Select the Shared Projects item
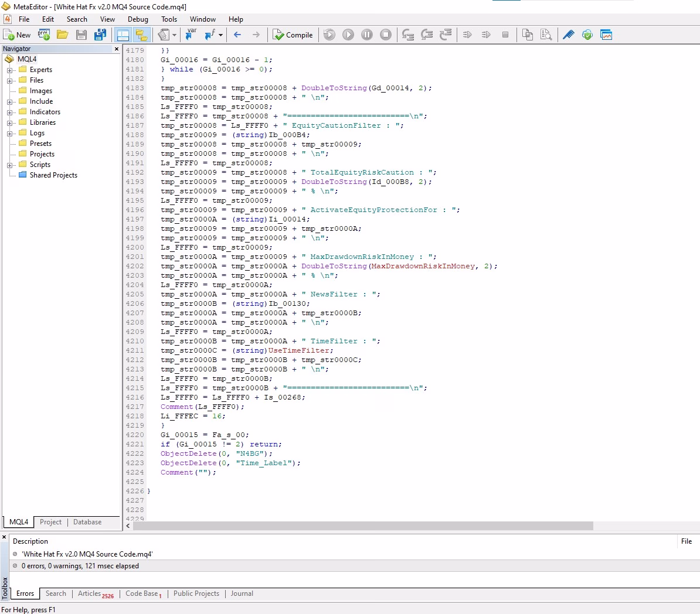Screen dimensions: 700x614 (x=53, y=175)
